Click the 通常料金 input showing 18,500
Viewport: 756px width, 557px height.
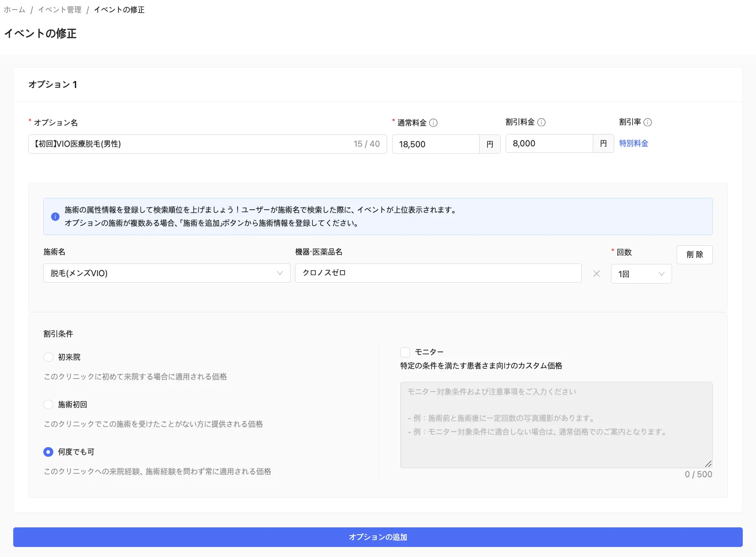coord(435,144)
